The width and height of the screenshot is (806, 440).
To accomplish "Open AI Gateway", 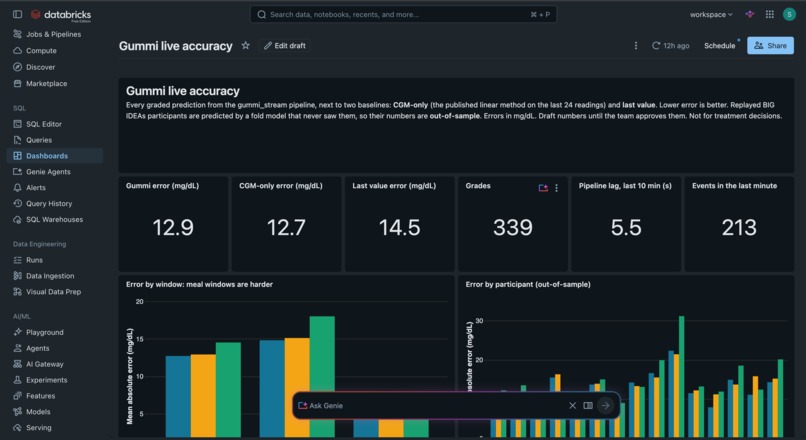I will pyautogui.click(x=45, y=364).
